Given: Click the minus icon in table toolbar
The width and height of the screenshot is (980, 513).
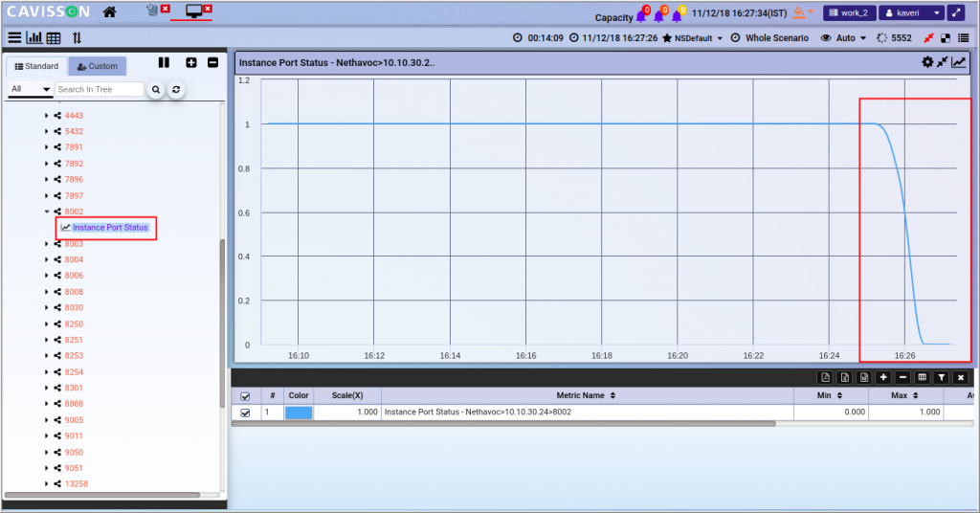Looking at the screenshot, I should click(x=902, y=377).
